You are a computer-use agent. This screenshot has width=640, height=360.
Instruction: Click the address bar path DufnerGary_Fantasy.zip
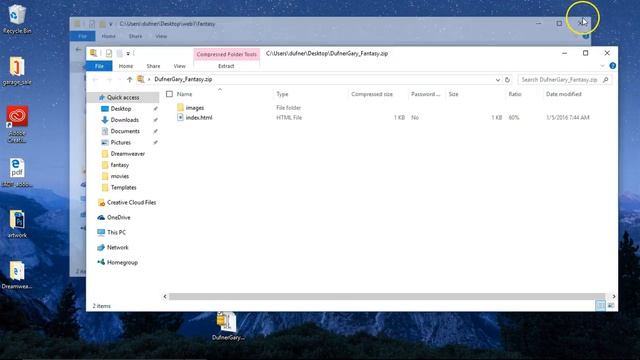pos(183,80)
